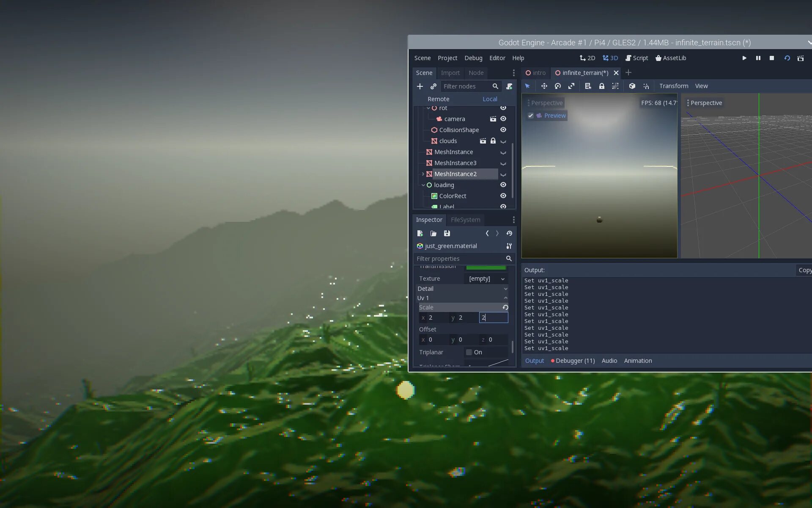Expand the MeshInstance2 tree node
Image resolution: width=812 pixels, height=508 pixels.
(x=423, y=174)
